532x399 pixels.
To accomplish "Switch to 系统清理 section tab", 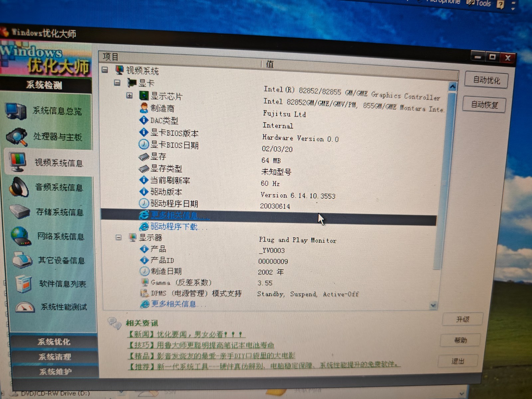I will (x=55, y=357).
